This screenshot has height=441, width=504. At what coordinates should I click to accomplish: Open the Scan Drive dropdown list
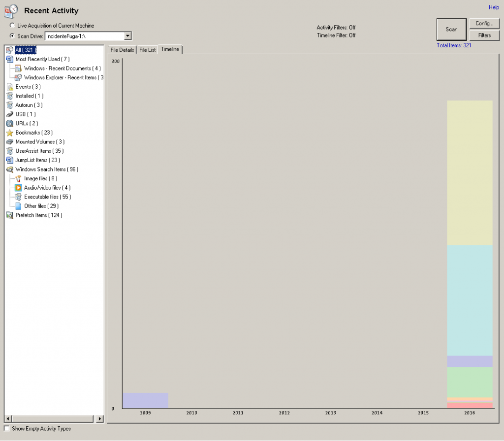pyautogui.click(x=127, y=36)
